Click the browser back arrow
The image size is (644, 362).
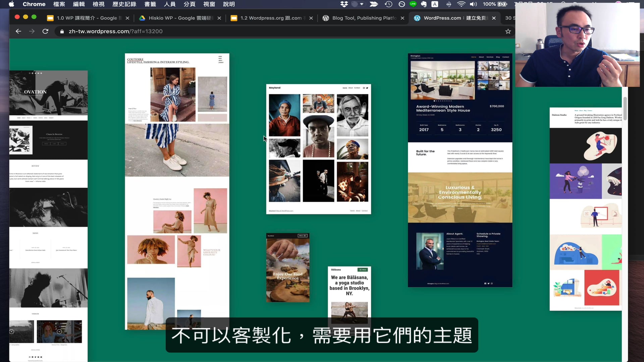point(18,31)
